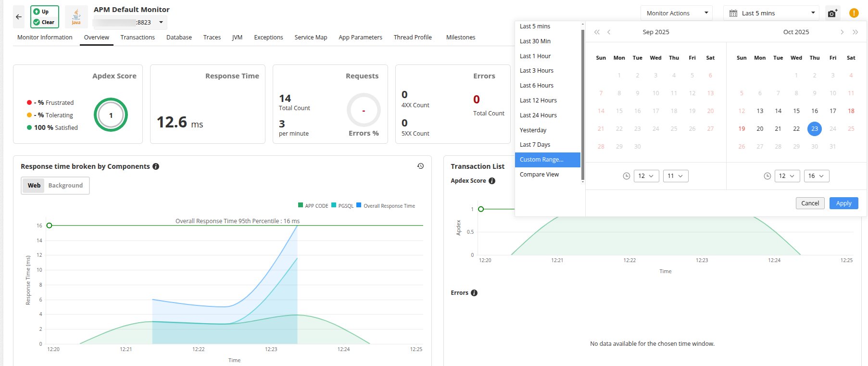Select October 16 in the calendar
Viewport: 868px width, 366px height.
pos(815,111)
